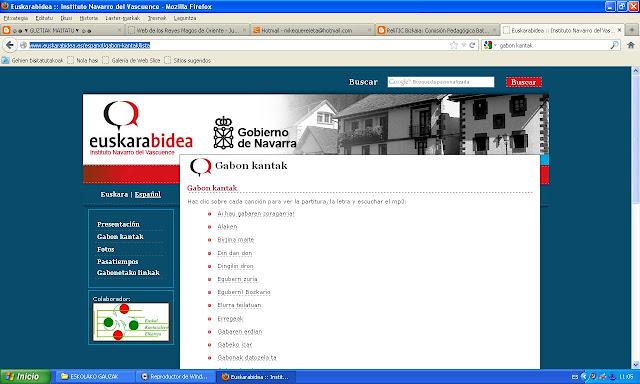Open the song Gabaren erdian
This screenshot has width=640, height=384.
pyautogui.click(x=240, y=332)
